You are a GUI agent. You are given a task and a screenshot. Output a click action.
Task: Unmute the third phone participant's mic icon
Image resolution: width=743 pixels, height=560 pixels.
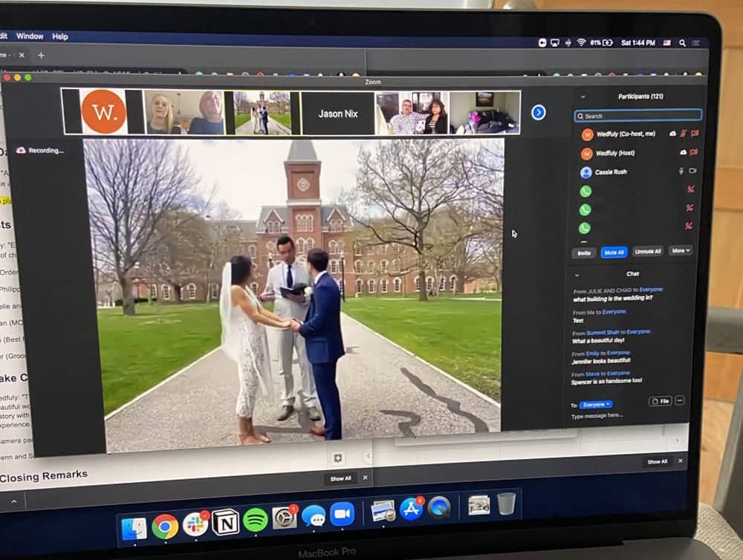[689, 226]
